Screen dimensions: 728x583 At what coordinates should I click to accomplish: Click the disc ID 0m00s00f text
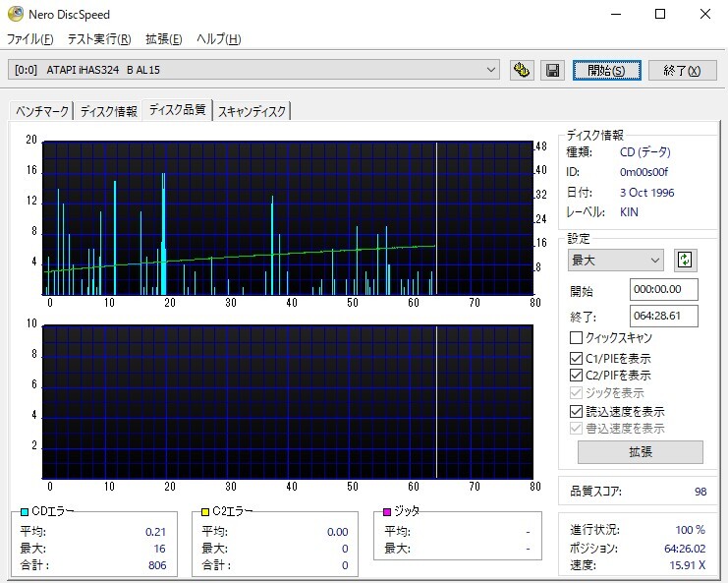(644, 172)
